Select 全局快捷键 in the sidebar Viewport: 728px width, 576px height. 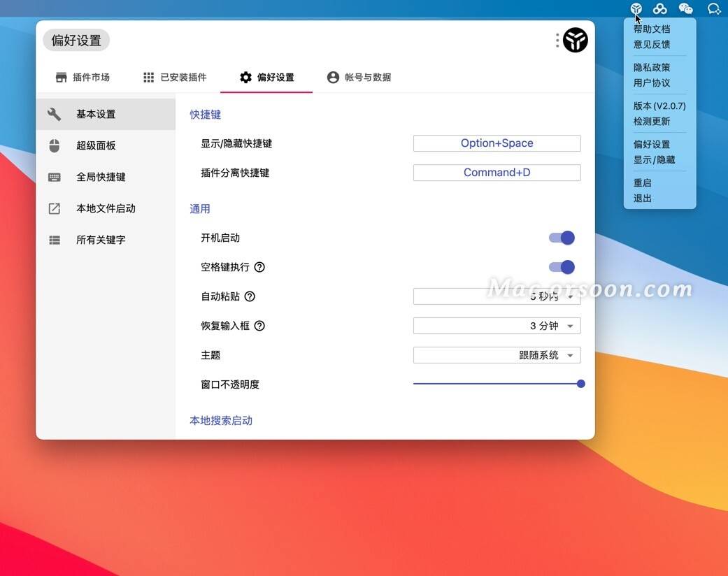pyautogui.click(x=106, y=177)
